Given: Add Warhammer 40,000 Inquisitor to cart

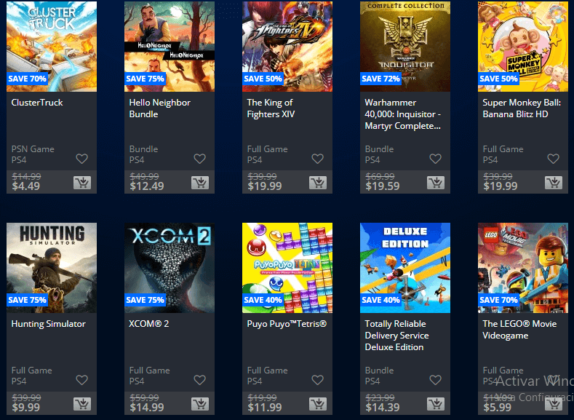Looking at the screenshot, I should [x=436, y=182].
